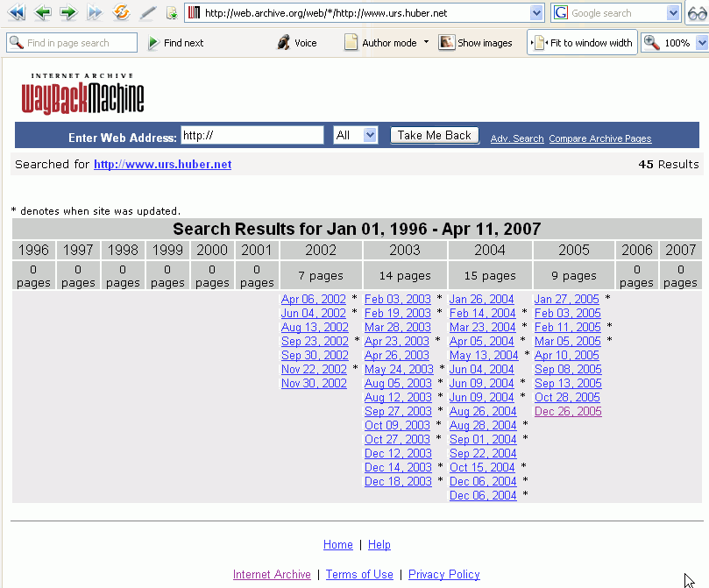Open the Jun 04, 2002 snapshot
Viewport: 709px width, 588px height.
pos(314,313)
